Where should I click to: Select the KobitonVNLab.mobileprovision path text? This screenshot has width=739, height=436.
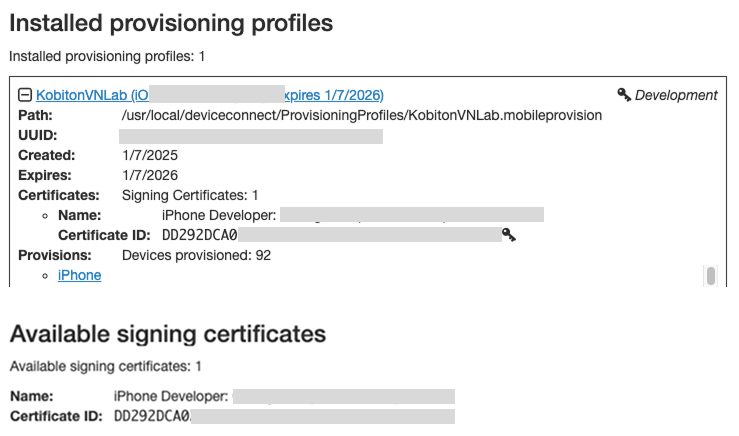361,115
